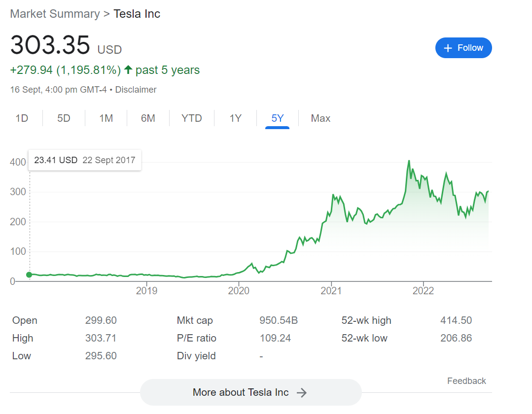Click the 5Y time range tab
The width and height of the screenshot is (532, 414).
[x=278, y=118]
